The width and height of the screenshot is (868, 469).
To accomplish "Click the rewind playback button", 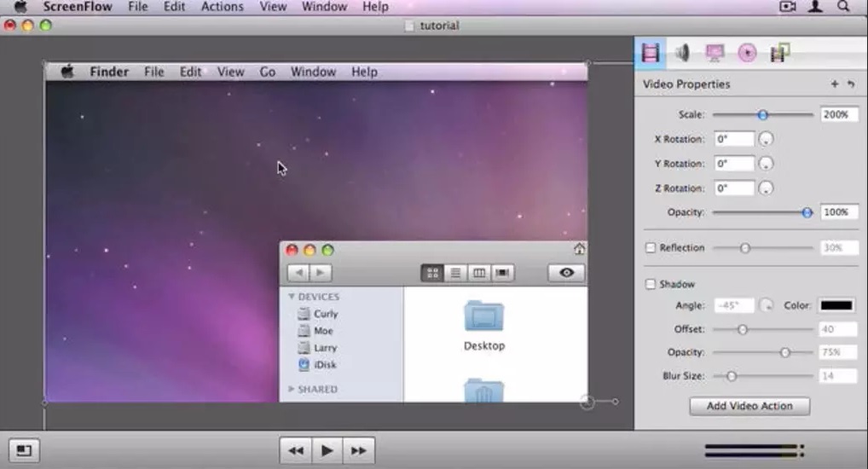I will pyautogui.click(x=296, y=451).
